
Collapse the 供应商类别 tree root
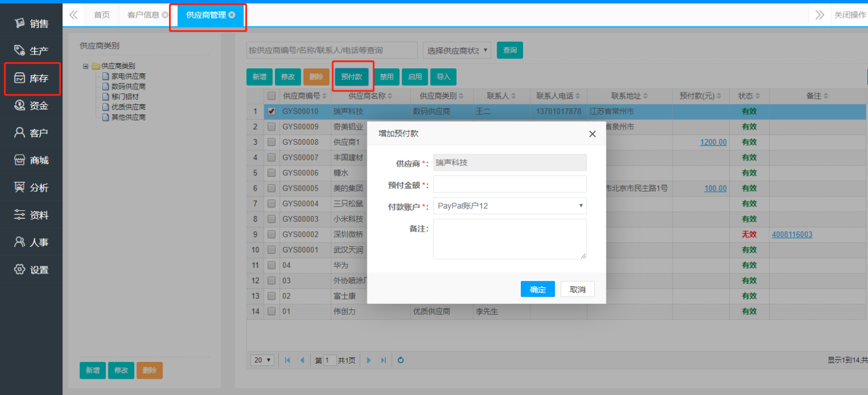click(86, 66)
